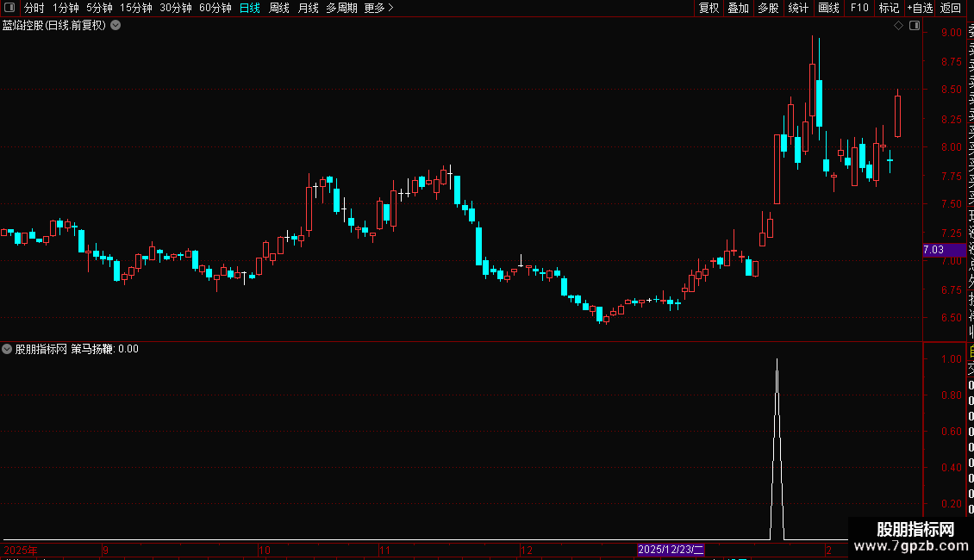Screen dimensions: 974x560
Task: Select the 30分钟 period
Action: point(176,8)
